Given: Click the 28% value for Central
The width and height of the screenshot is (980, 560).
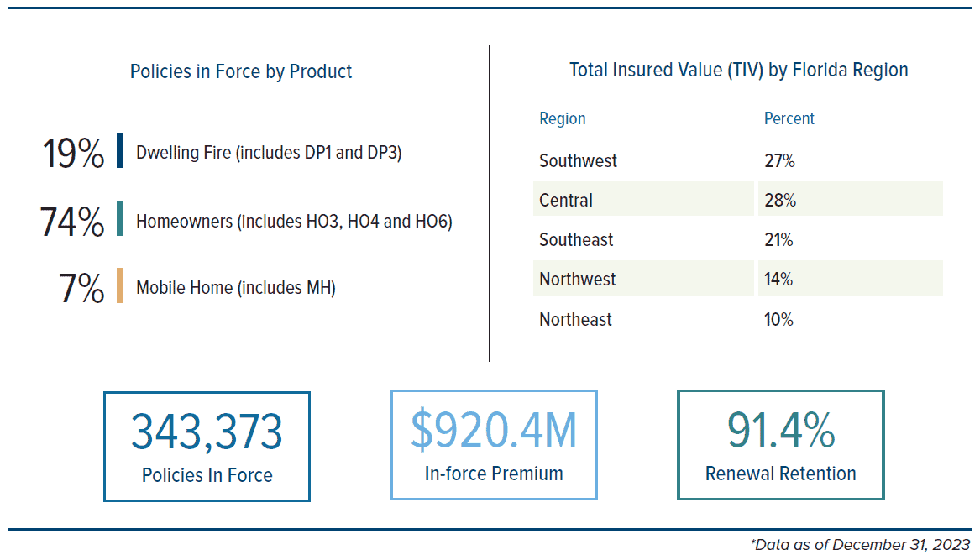Looking at the screenshot, I should coord(780,200).
